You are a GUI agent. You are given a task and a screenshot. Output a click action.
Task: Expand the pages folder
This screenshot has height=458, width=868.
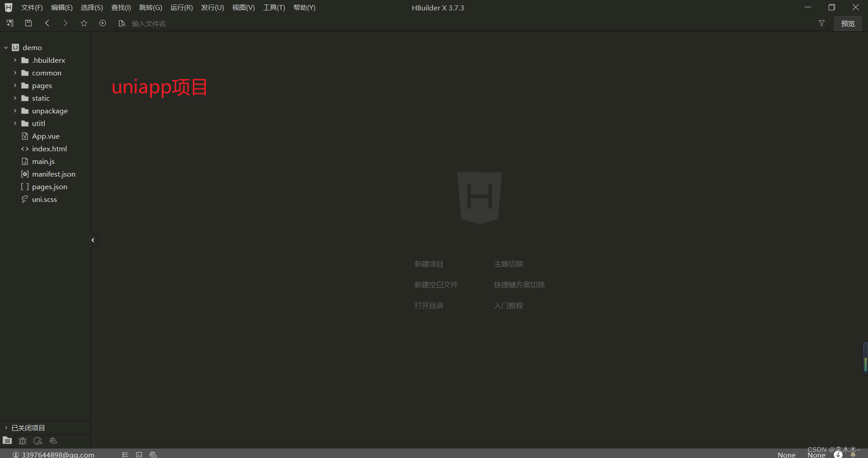pos(15,85)
